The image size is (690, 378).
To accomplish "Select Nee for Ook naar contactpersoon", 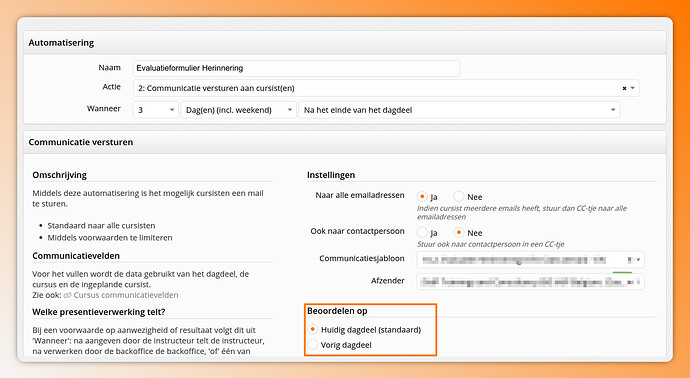I will coord(459,232).
